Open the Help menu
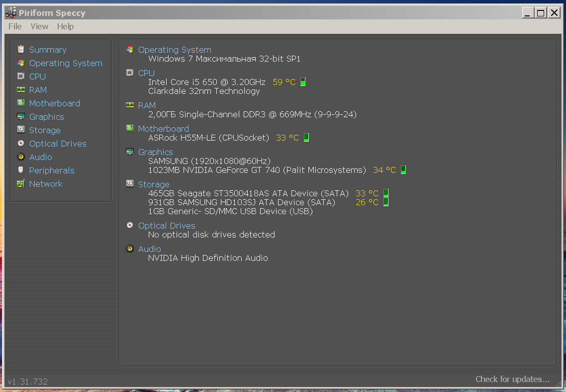Screen dimensions: 566x392 tap(65, 26)
